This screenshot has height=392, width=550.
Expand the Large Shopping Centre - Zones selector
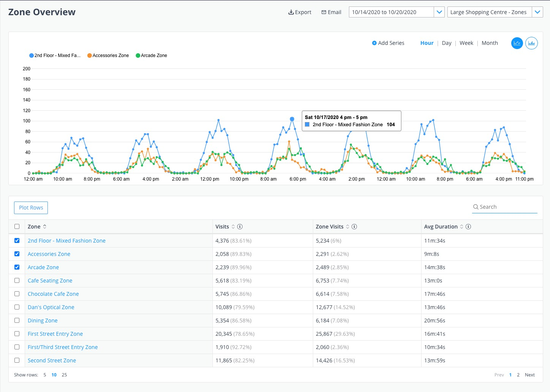[x=537, y=12]
